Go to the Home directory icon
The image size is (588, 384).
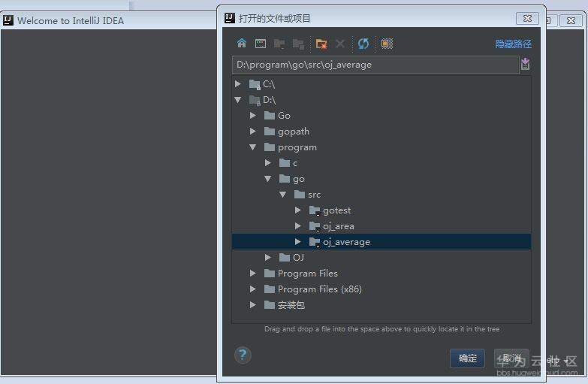(x=242, y=43)
